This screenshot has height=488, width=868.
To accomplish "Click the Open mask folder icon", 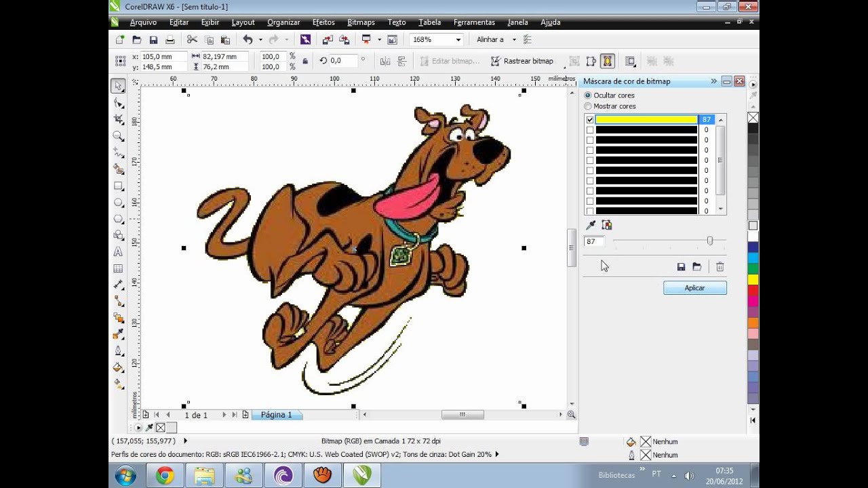I will [x=696, y=267].
